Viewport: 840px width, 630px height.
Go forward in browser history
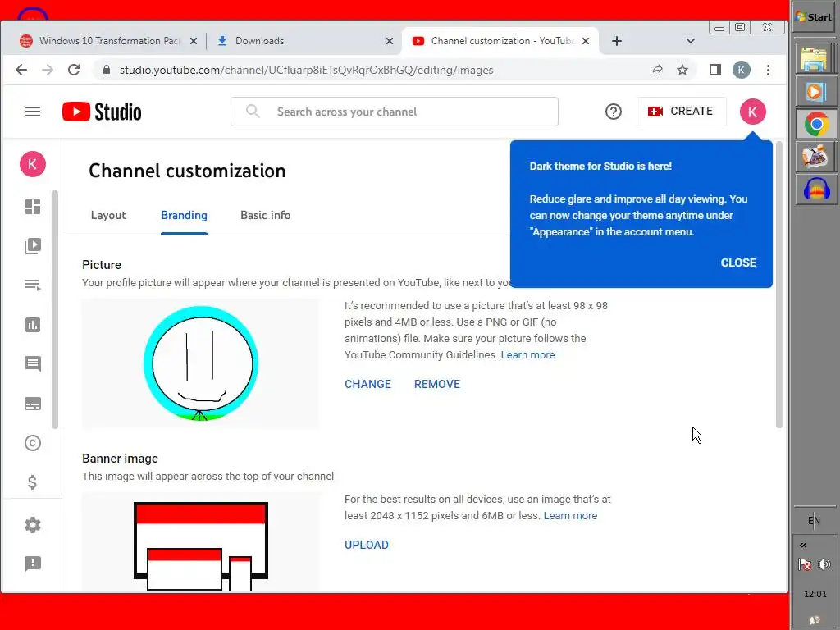point(48,70)
